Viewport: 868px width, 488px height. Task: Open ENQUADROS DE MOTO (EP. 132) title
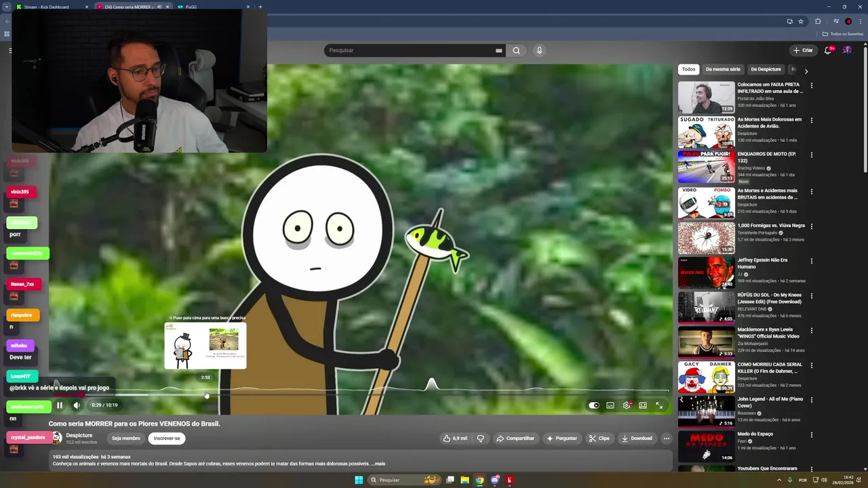767,157
